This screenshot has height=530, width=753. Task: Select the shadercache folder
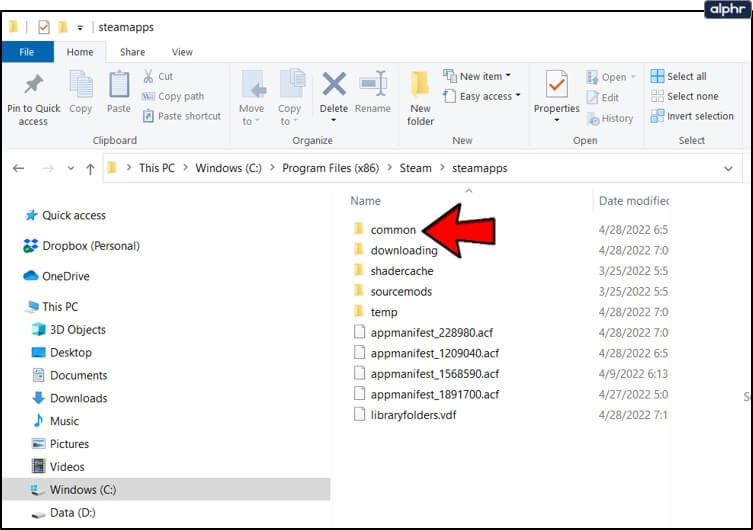[x=393, y=271]
